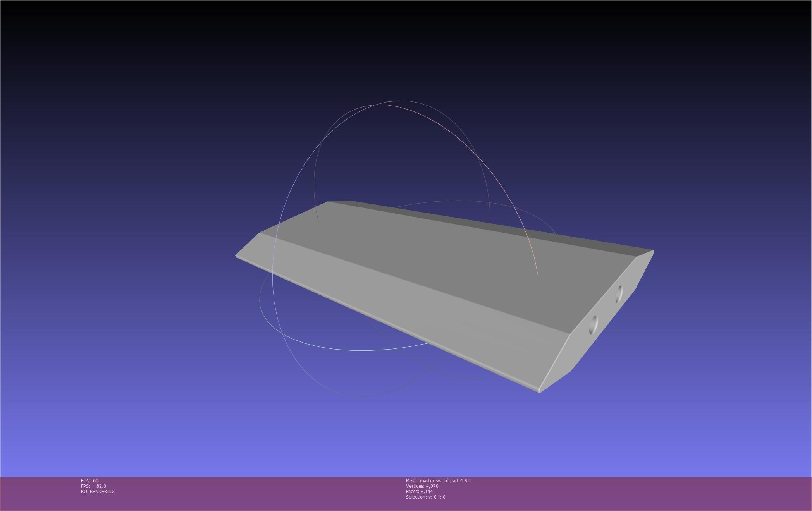Click the FOV: 60 readout
The height and width of the screenshot is (511, 812).
(x=89, y=480)
